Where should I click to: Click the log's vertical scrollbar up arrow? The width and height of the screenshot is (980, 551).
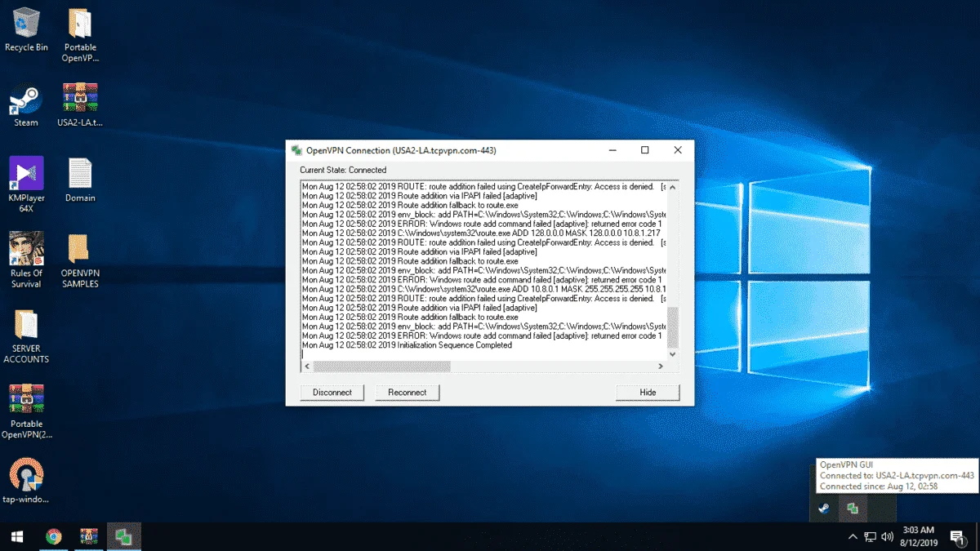[673, 188]
